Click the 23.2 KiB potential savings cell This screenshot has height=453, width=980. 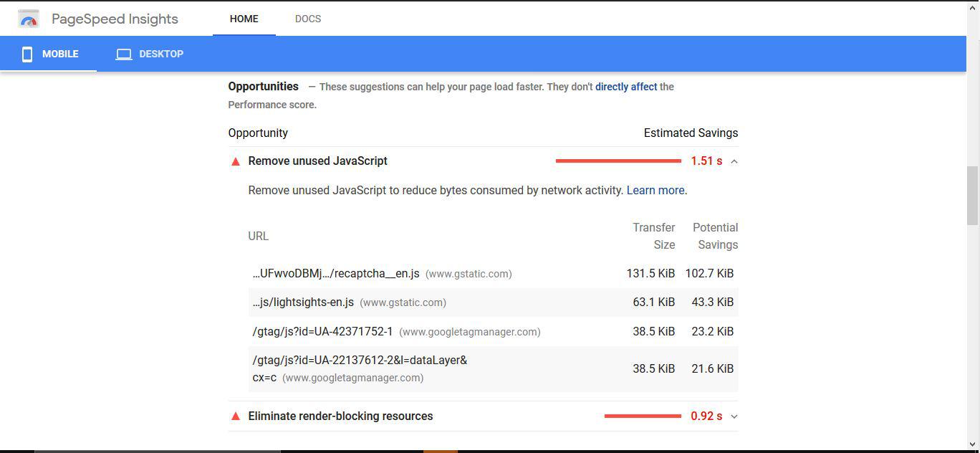[712, 332]
